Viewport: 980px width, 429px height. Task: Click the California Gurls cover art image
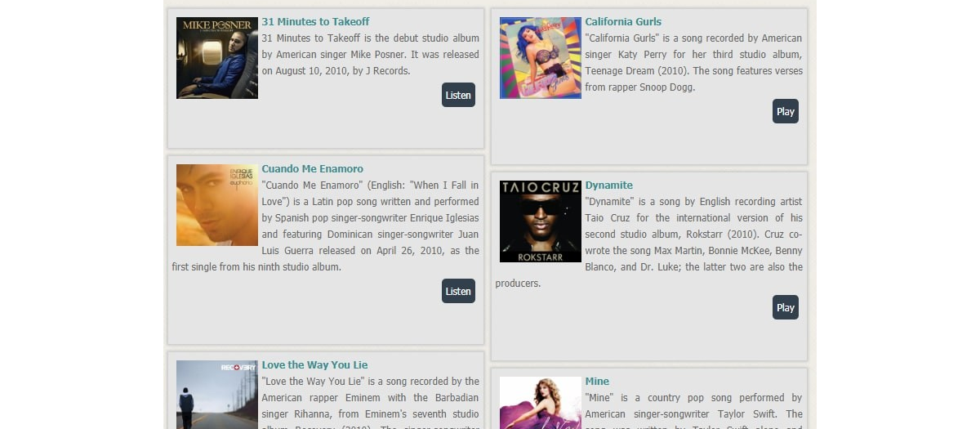[x=541, y=58]
